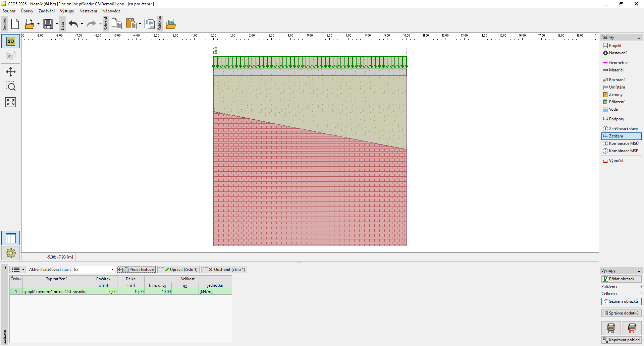Select the Zeminy mode with color swatch
The height and width of the screenshot is (346, 644).
coord(615,95)
